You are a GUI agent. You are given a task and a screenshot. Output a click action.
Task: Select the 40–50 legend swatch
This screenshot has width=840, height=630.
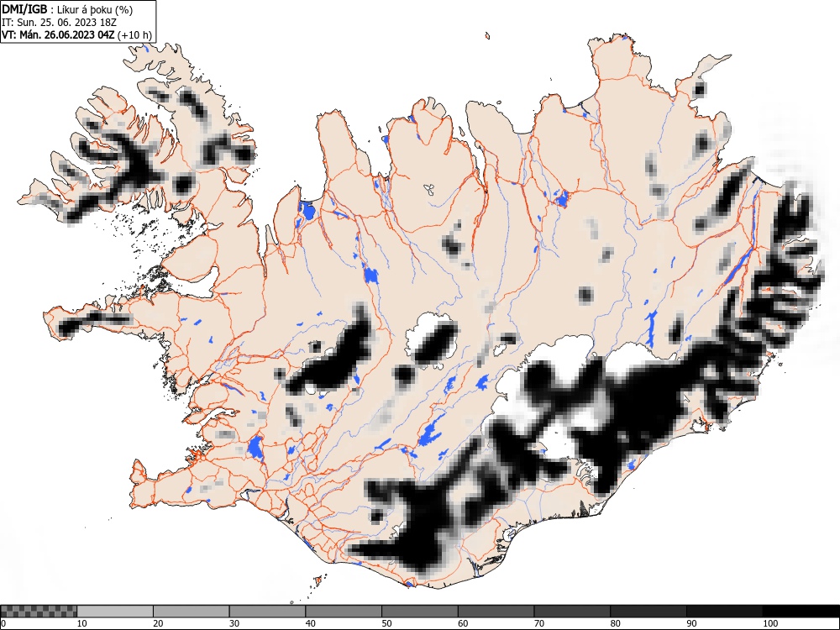coord(344,612)
